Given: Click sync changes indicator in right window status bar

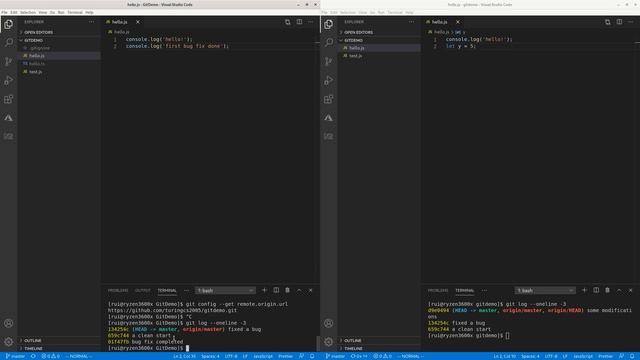Looking at the screenshot, I should [x=359, y=356].
